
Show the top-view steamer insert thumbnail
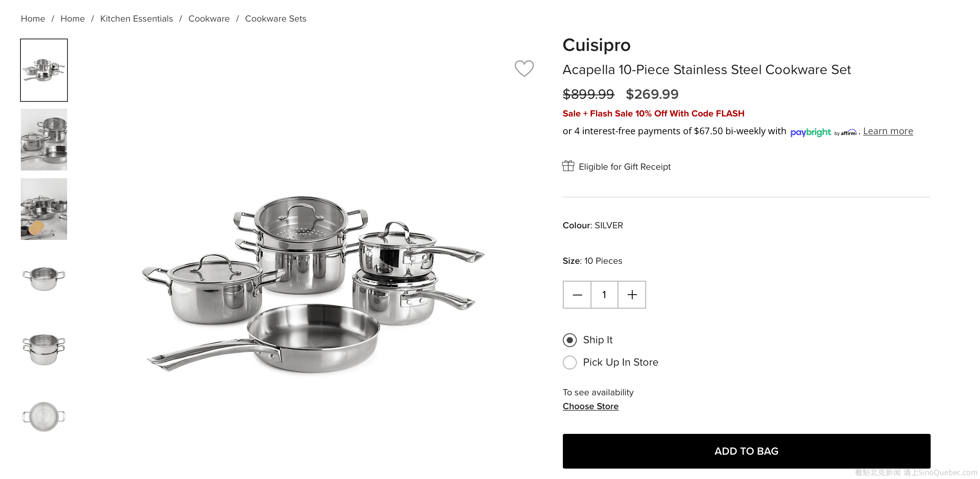(x=44, y=417)
